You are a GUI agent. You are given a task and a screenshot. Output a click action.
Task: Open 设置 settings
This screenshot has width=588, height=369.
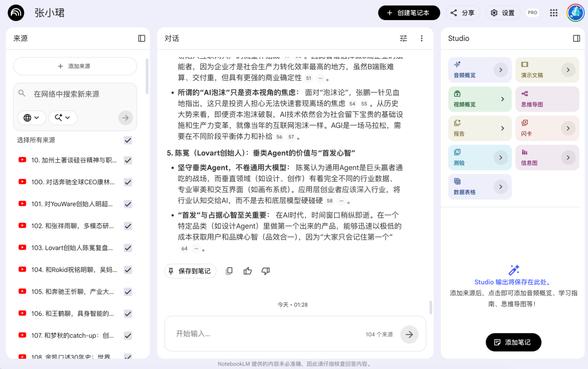click(x=503, y=13)
